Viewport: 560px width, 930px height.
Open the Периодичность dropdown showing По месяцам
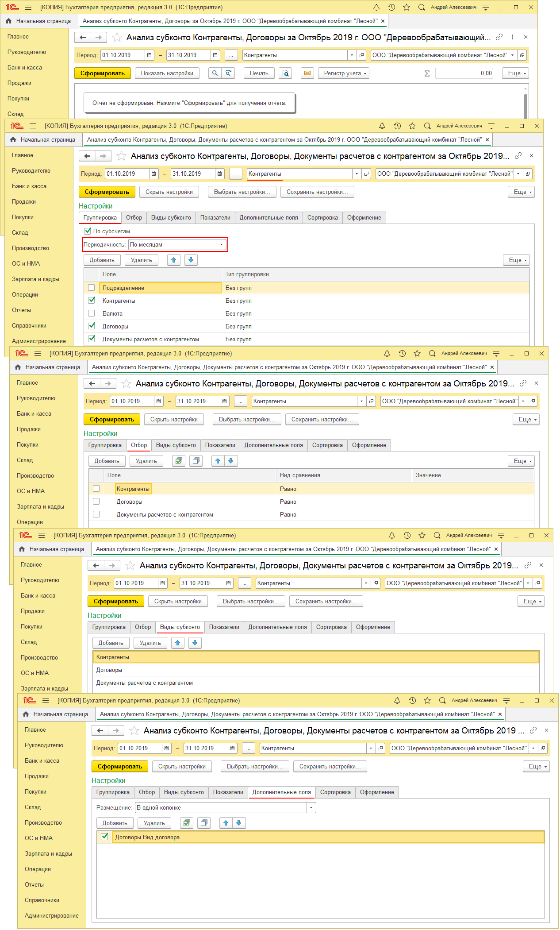(x=221, y=245)
